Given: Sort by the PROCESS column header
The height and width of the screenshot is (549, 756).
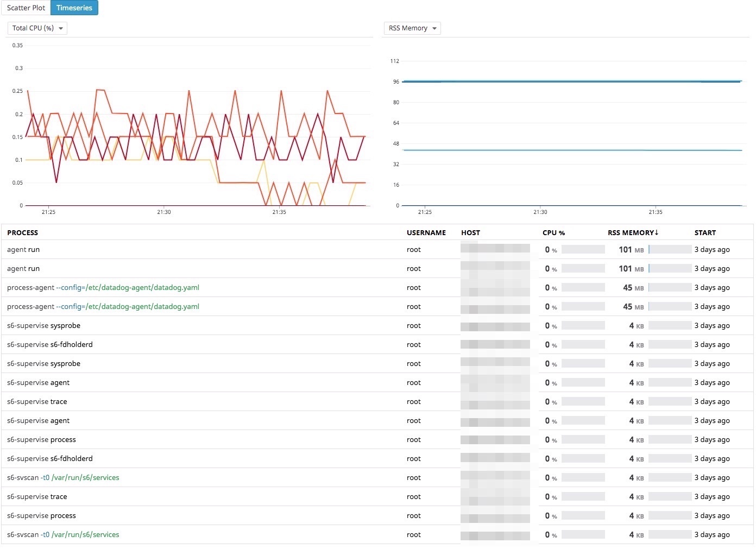Looking at the screenshot, I should pyautogui.click(x=23, y=233).
